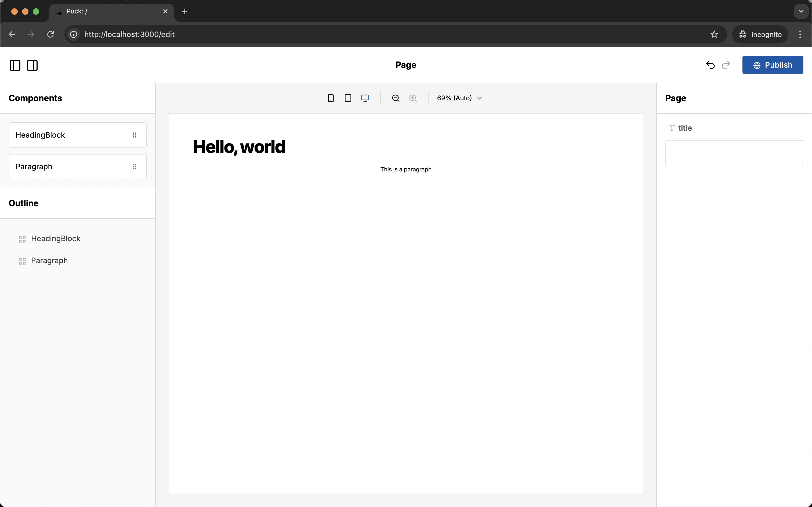Screen dimensions: 812x507
Task: Focus the title input field
Action: point(734,153)
